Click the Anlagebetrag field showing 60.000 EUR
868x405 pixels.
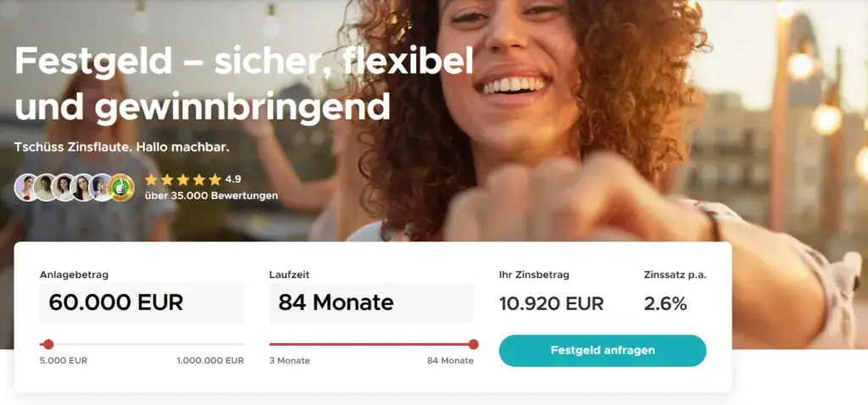click(x=142, y=302)
